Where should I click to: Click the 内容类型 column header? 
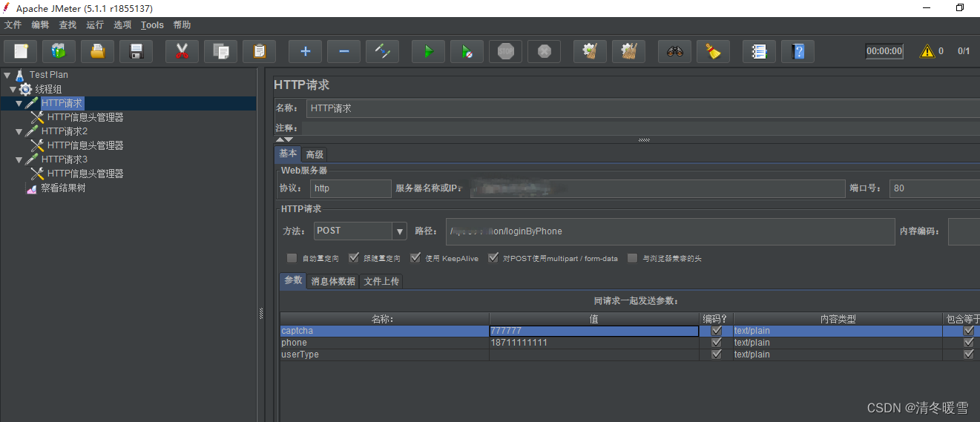837,319
